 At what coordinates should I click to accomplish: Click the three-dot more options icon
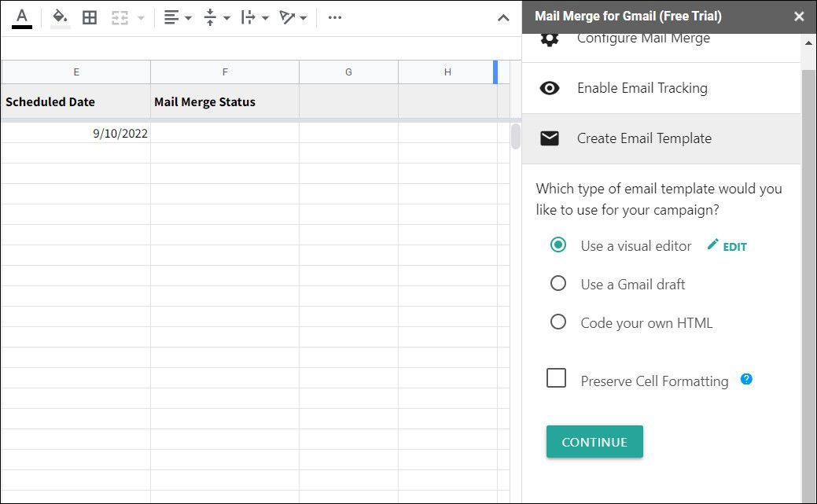coord(335,17)
